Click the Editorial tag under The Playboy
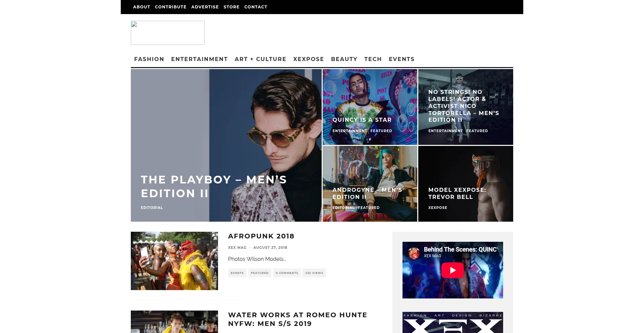 click(152, 208)
